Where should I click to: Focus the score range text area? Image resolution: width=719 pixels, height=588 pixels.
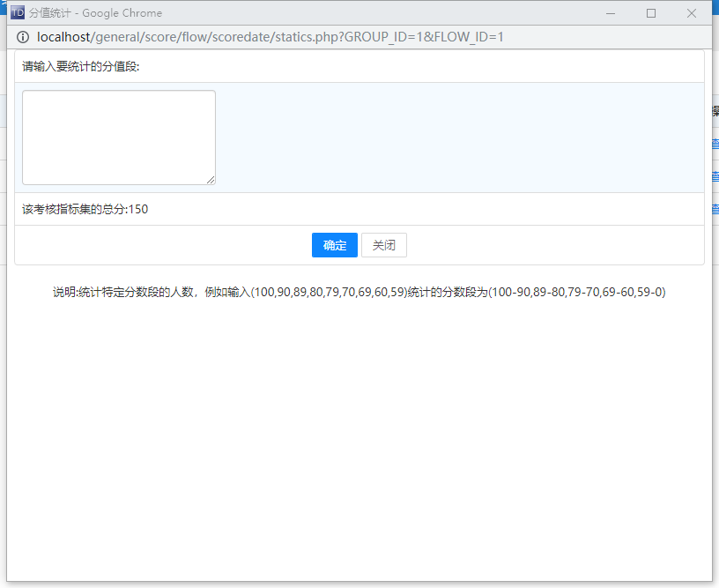click(x=118, y=137)
